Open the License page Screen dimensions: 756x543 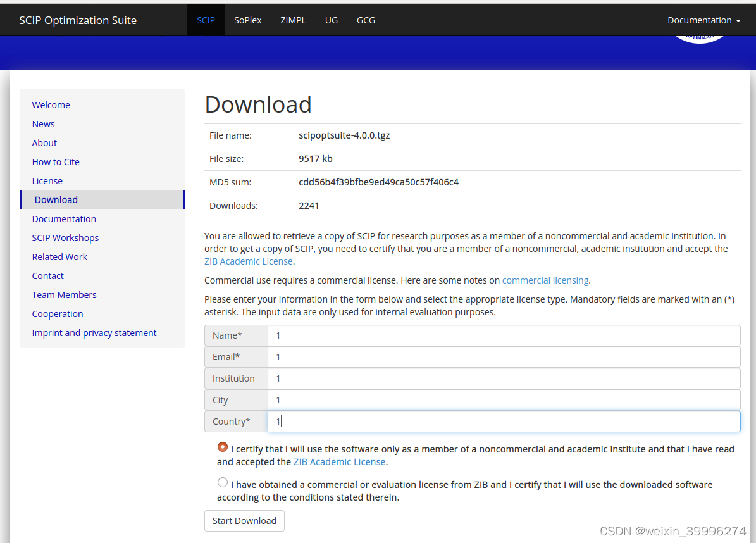(47, 180)
